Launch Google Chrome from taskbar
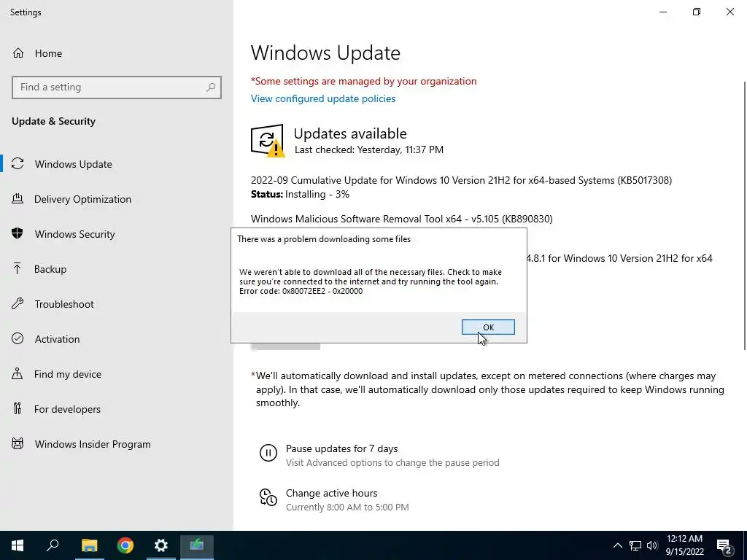The width and height of the screenshot is (747, 560). (x=125, y=545)
